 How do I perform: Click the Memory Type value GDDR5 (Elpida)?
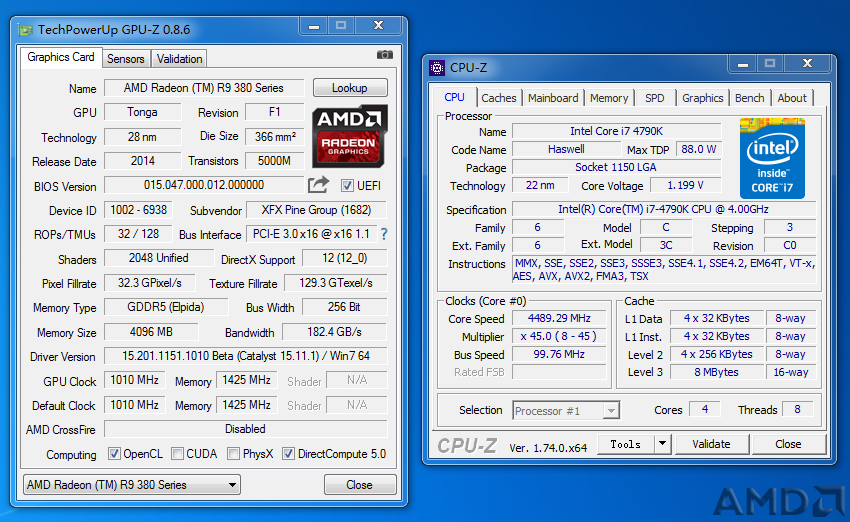pyautogui.click(x=166, y=307)
